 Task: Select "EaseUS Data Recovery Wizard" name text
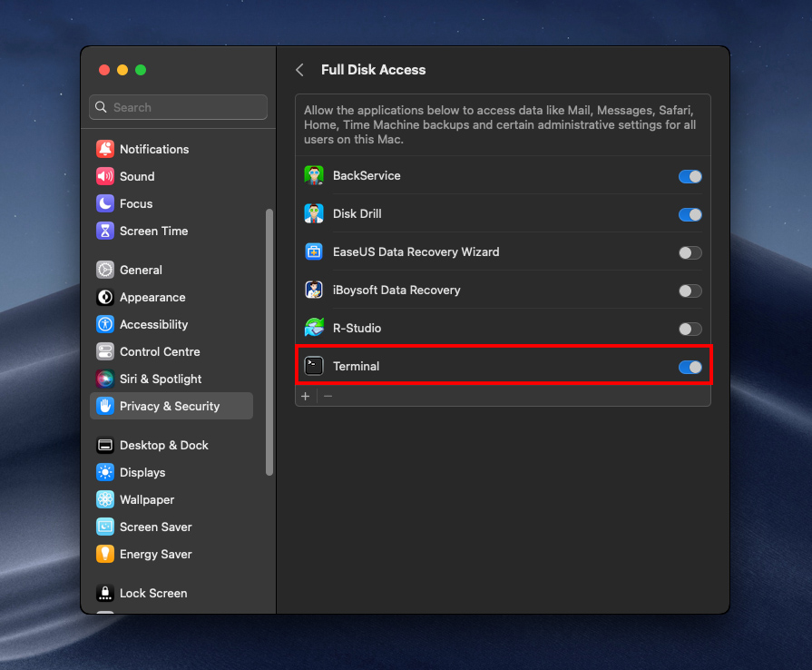(x=416, y=251)
